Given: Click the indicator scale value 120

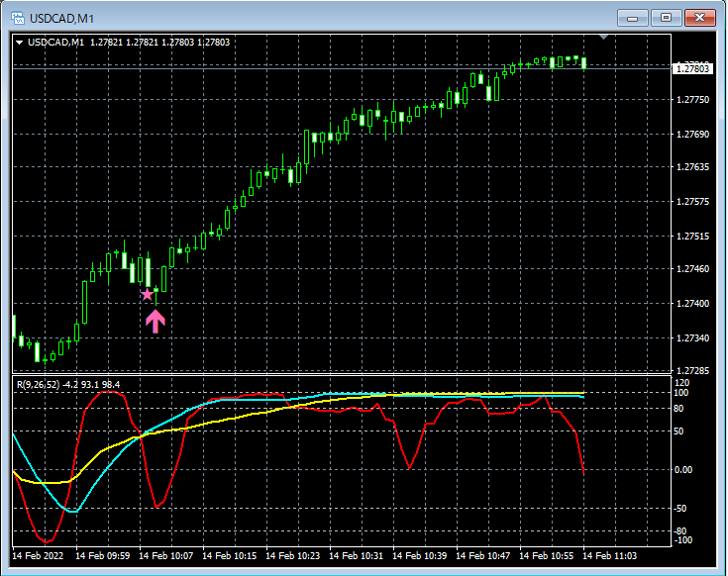Looking at the screenshot, I should 681,383.
